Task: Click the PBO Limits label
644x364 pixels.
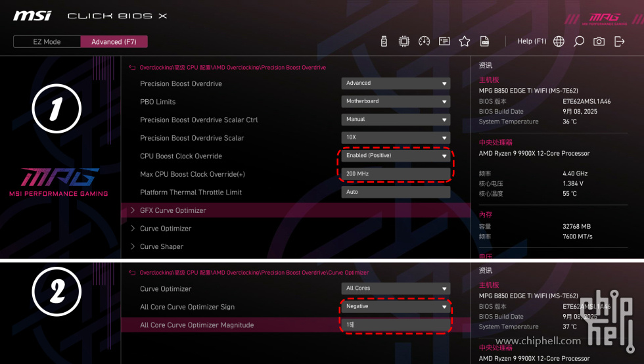Action: point(158,102)
